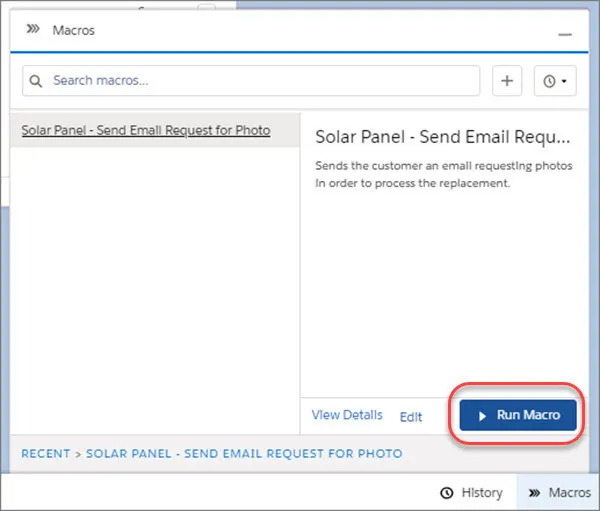Screen dimensions: 600x511
Task: Click the Macros panel header title
Action: click(x=73, y=30)
